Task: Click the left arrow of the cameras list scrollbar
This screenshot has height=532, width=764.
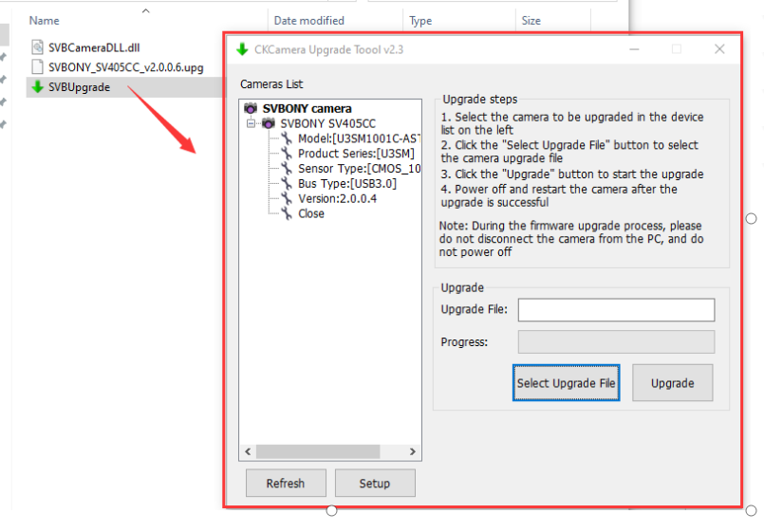Action: coord(248,451)
